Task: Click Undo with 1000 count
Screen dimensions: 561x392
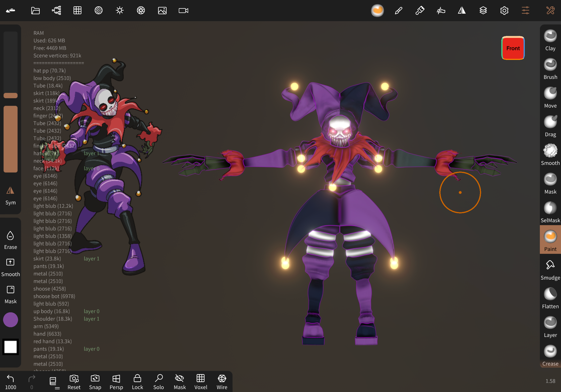Action: click(x=11, y=382)
